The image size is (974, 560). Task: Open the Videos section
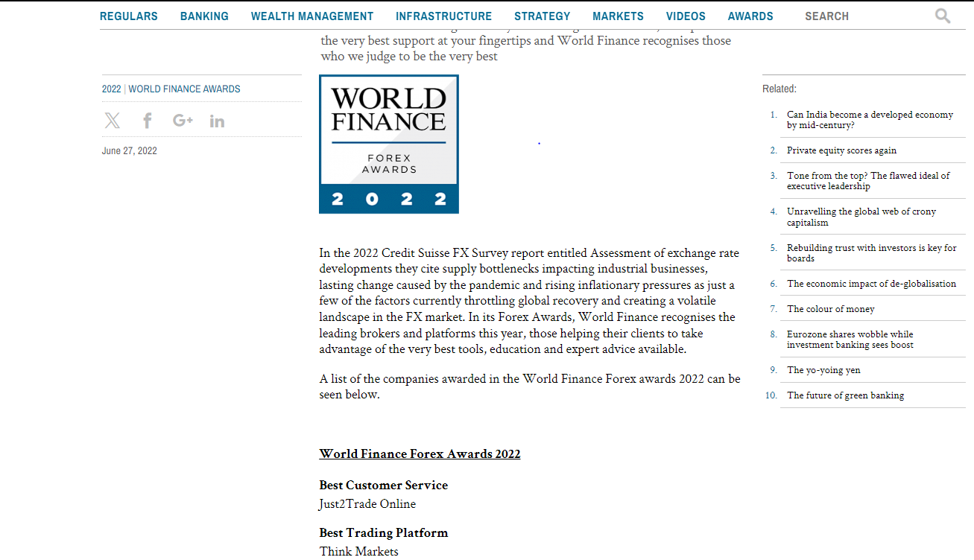click(686, 16)
